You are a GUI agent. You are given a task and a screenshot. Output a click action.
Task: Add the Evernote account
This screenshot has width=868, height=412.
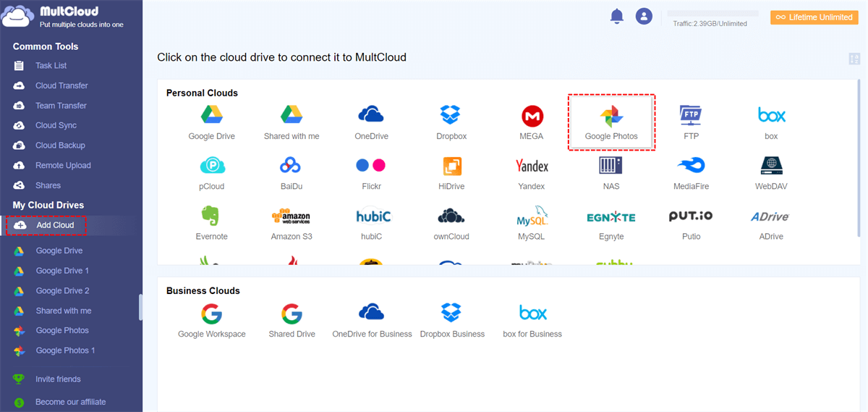(x=211, y=223)
